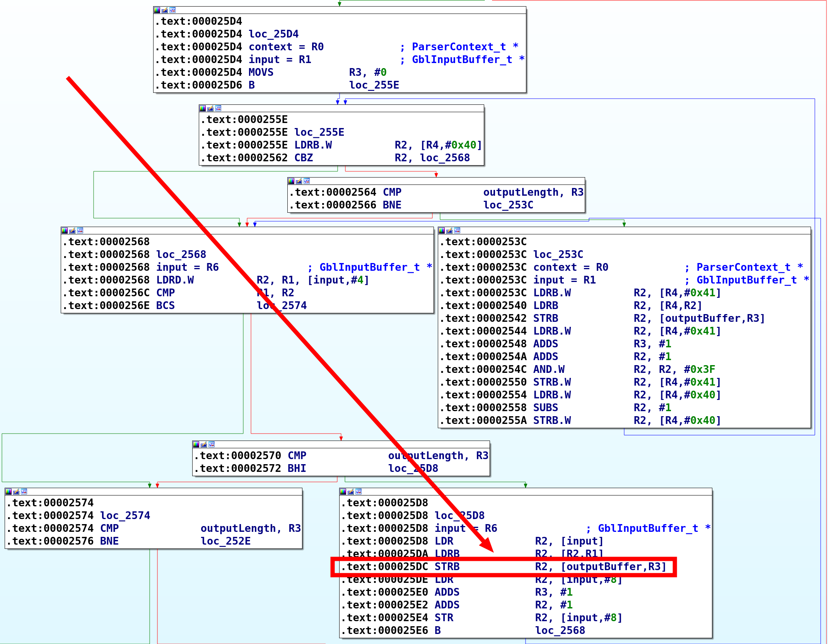Click the edit name icon on the loc_2574 block
The width and height of the screenshot is (828, 644).
pos(16,492)
